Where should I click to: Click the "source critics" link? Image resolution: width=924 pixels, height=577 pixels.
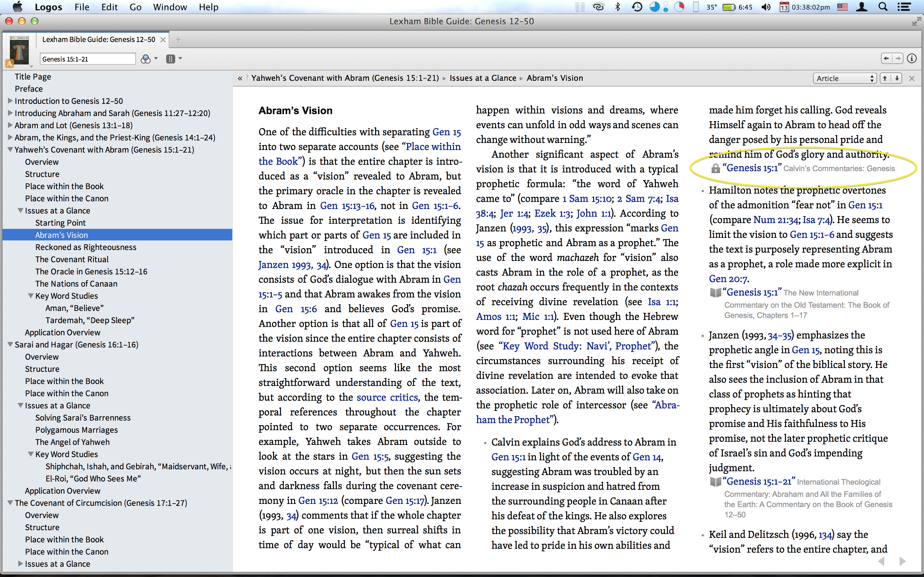coord(387,397)
